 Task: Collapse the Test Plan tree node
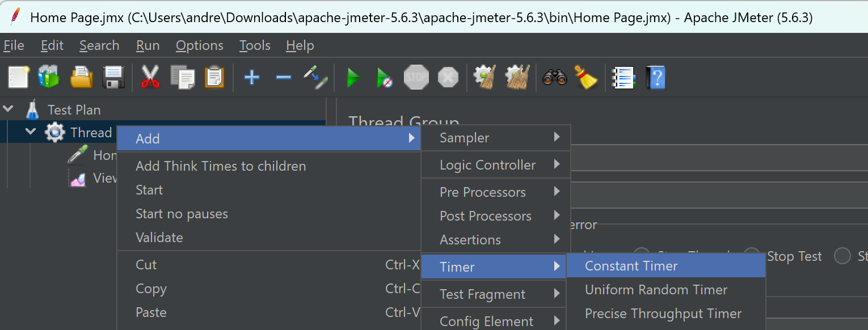coord(9,109)
